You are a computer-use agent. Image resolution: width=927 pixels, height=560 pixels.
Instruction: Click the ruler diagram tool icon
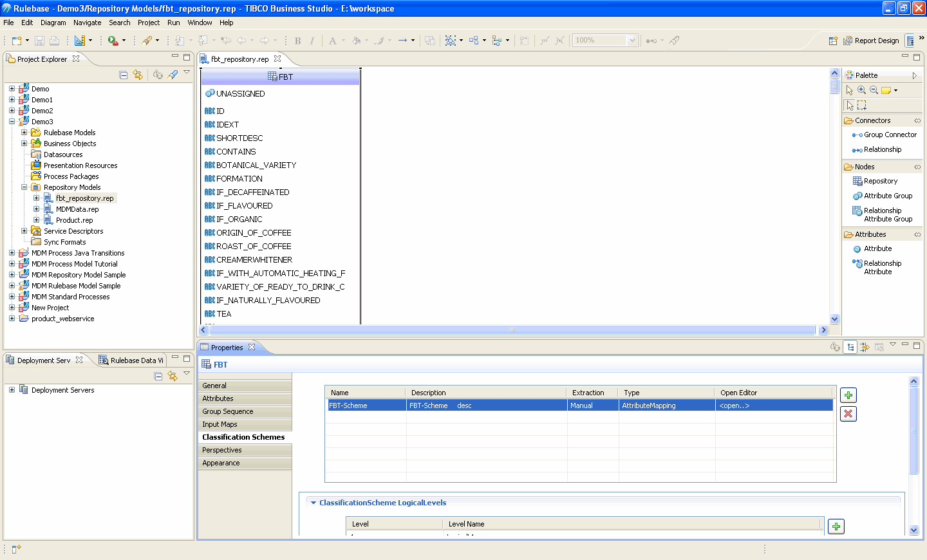point(80,41)
